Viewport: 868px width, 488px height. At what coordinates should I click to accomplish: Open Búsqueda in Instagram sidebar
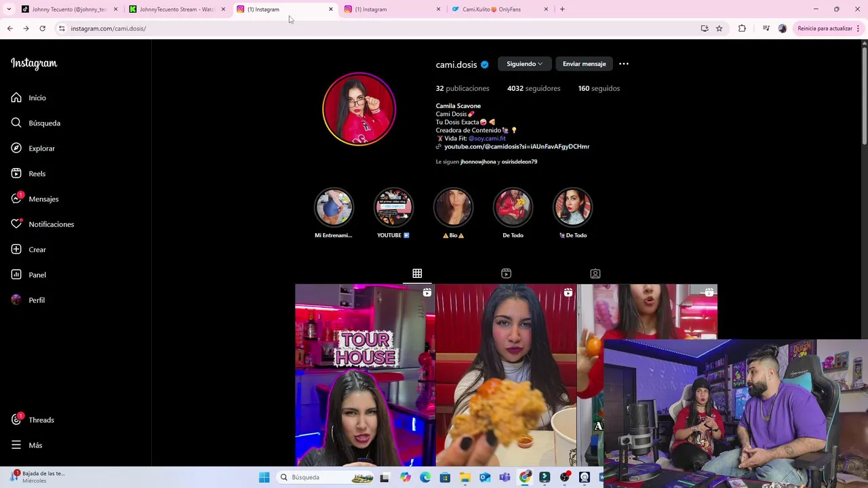[36, 123]
